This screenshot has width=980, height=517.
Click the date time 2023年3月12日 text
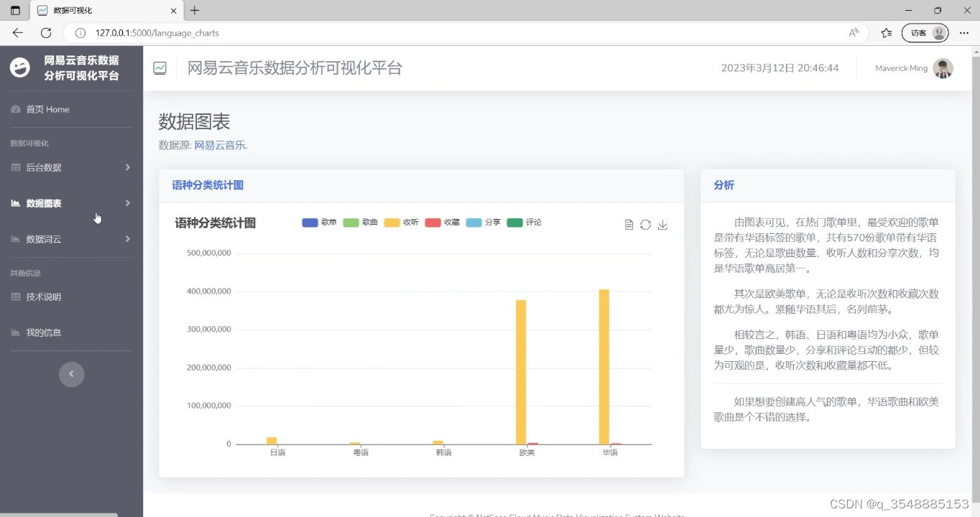coord(780,68)
